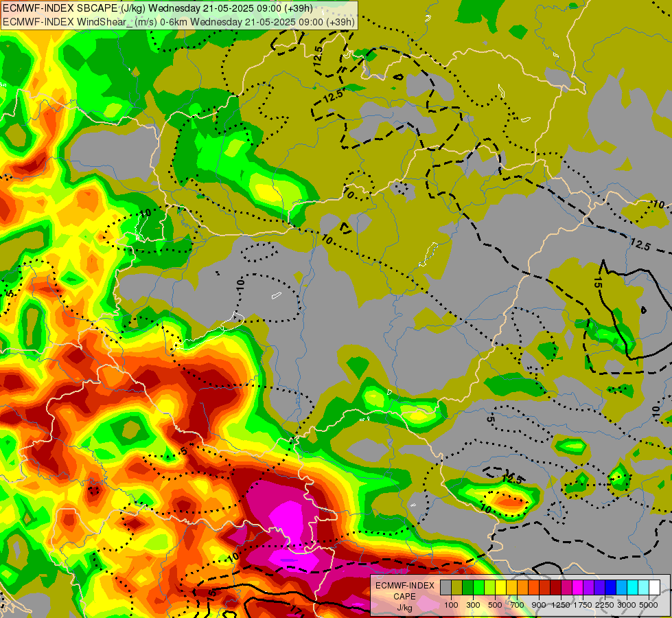Click the legend value 1750
Screen dimensions: 672x618
click(583, 605)
